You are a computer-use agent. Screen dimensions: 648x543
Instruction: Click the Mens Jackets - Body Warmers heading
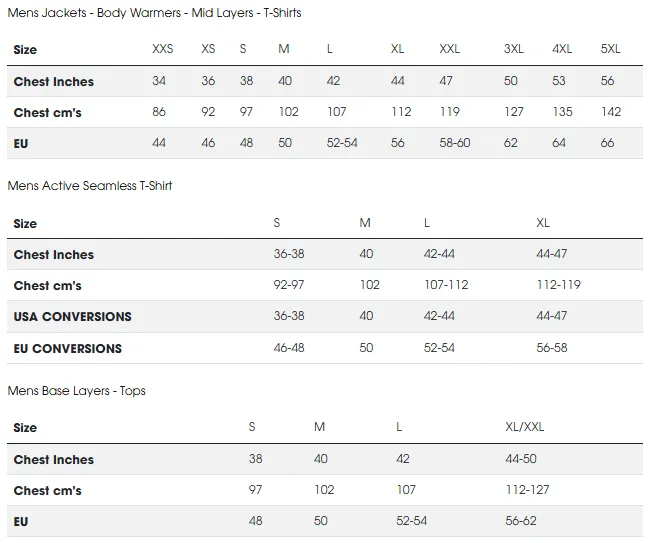pos(155,13)
